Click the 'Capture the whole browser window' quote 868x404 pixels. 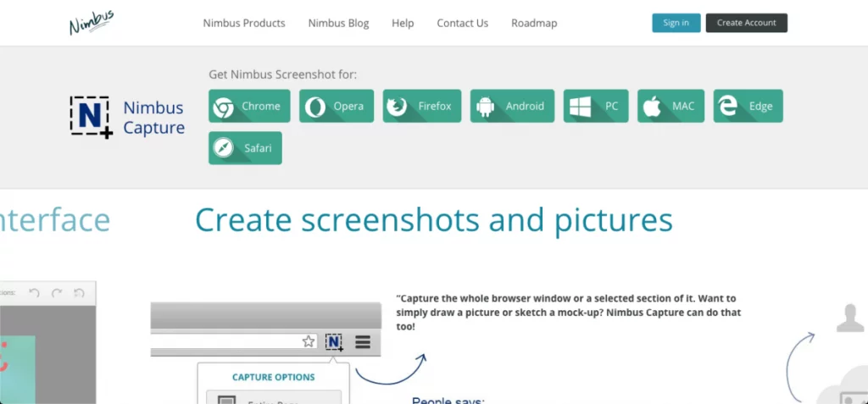tap(569, 313)
